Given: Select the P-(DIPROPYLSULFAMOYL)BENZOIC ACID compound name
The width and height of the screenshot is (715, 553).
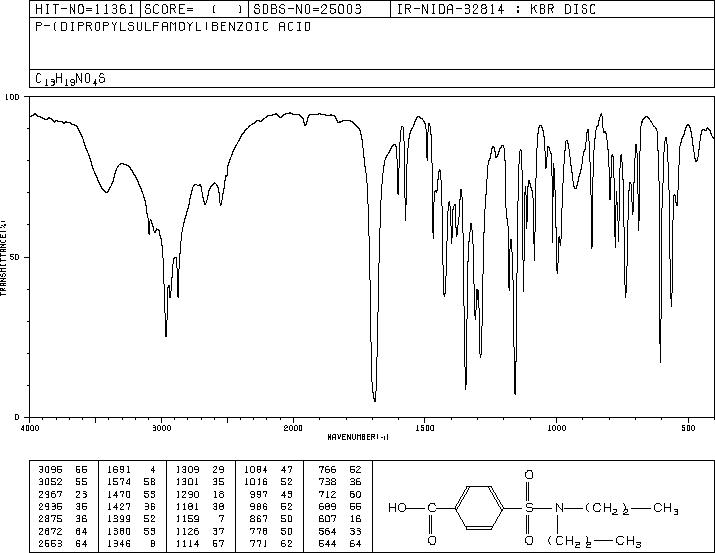Looking at the screenshot, I should tap(173, 27).
